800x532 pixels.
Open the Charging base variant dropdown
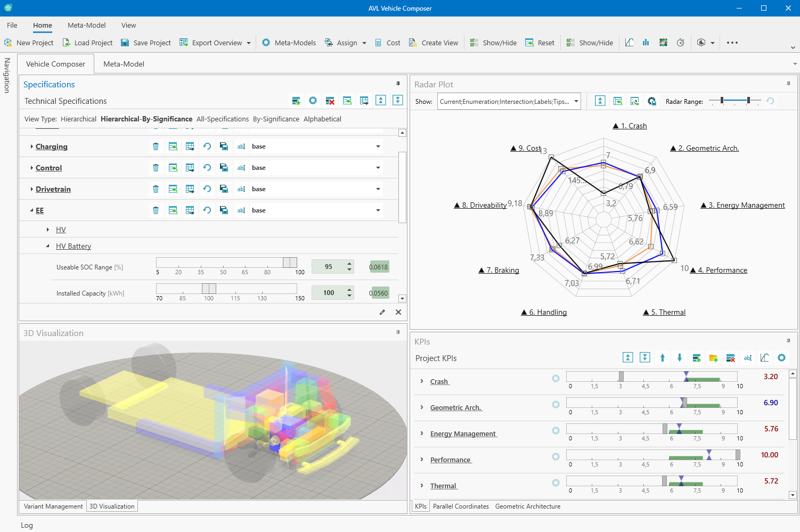(378, 146)
